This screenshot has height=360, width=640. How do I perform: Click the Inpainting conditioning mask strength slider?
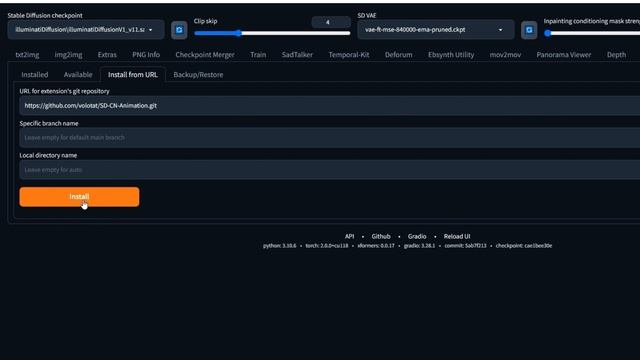click(592, 33)
